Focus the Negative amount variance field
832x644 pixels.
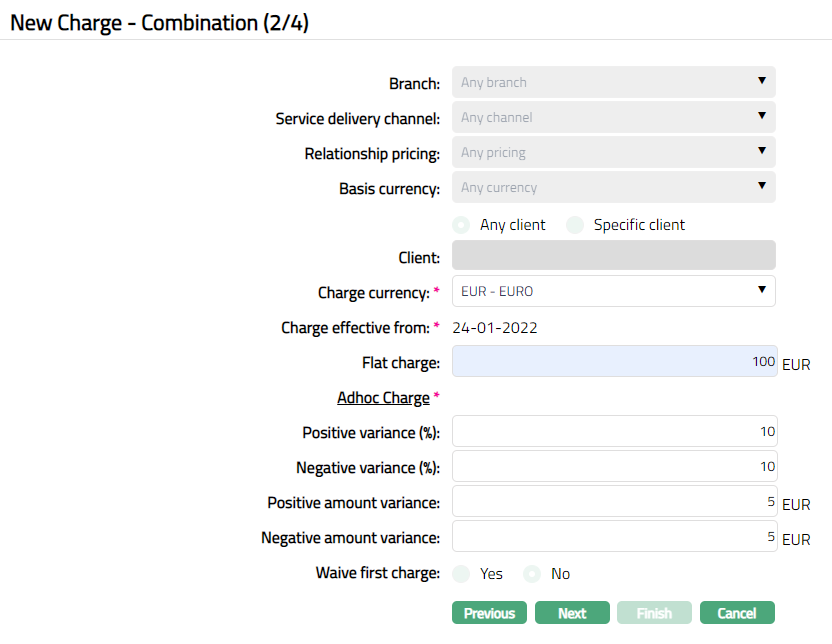(x=613, y=536)
